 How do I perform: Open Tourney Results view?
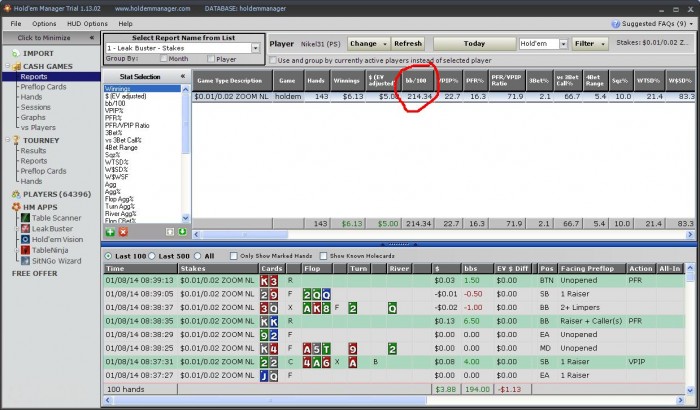pos(33,151)
